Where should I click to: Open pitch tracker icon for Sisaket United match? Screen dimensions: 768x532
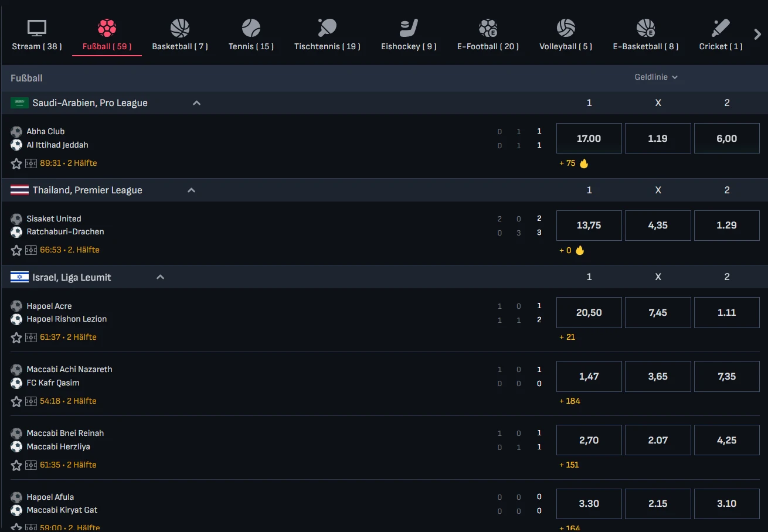click(31, 250)
